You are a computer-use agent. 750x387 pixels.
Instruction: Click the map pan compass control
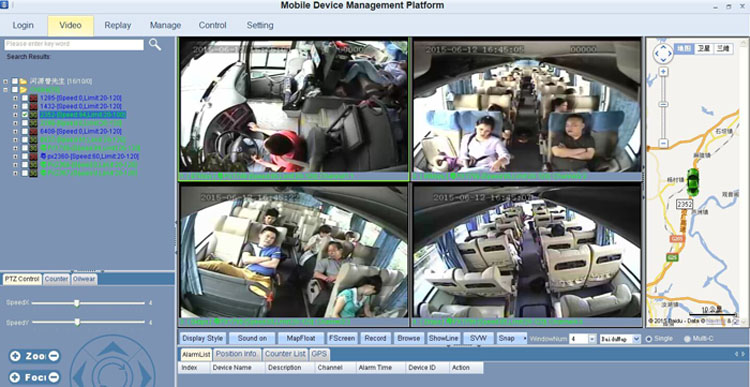[663, 54]
